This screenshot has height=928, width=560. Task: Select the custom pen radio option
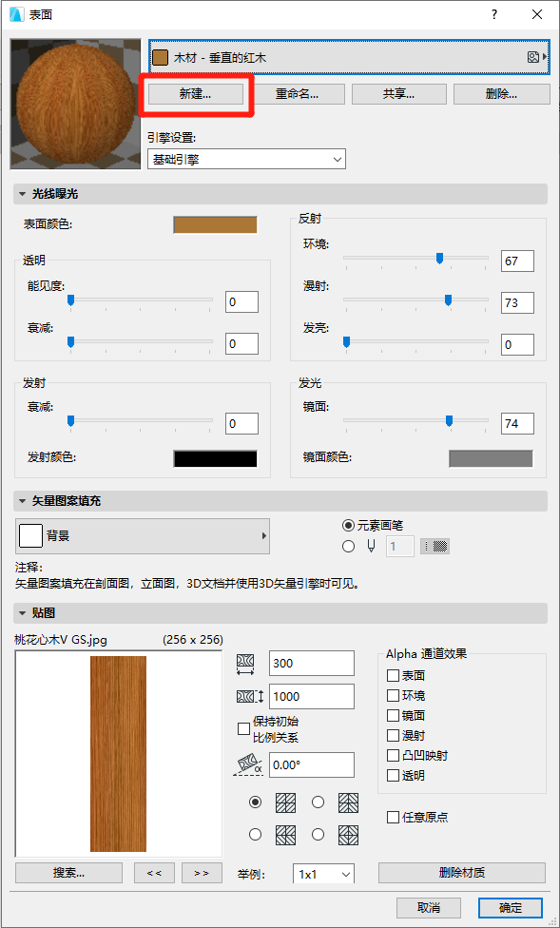(x=348, y=547)
